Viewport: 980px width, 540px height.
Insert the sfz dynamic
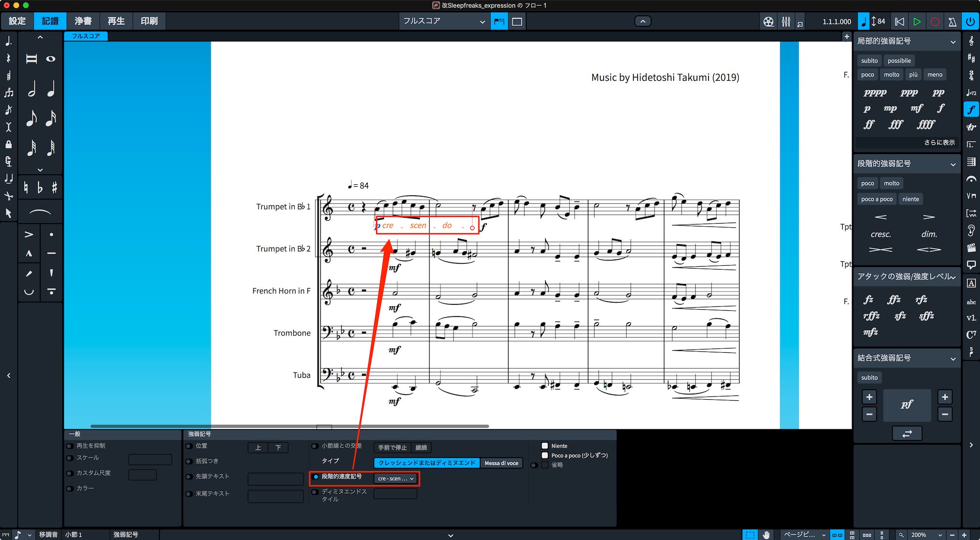900,316
